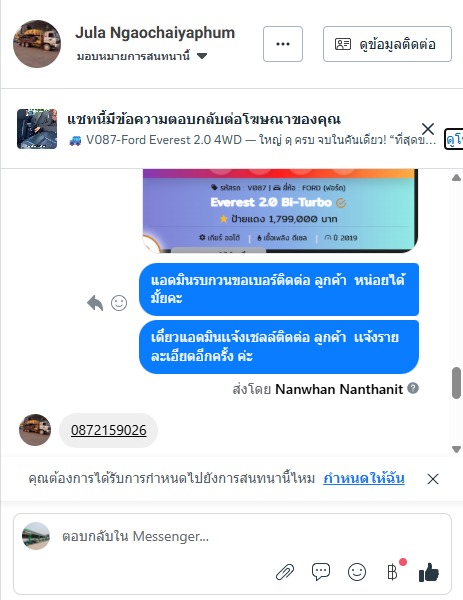
Task: Open the three-dot more options menu
Action: point(283,44)
